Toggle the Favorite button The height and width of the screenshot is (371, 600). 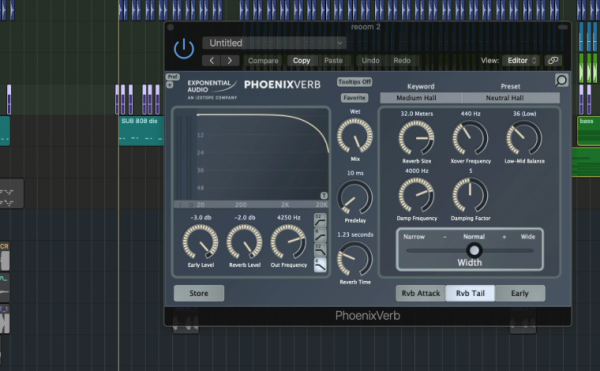354,98
